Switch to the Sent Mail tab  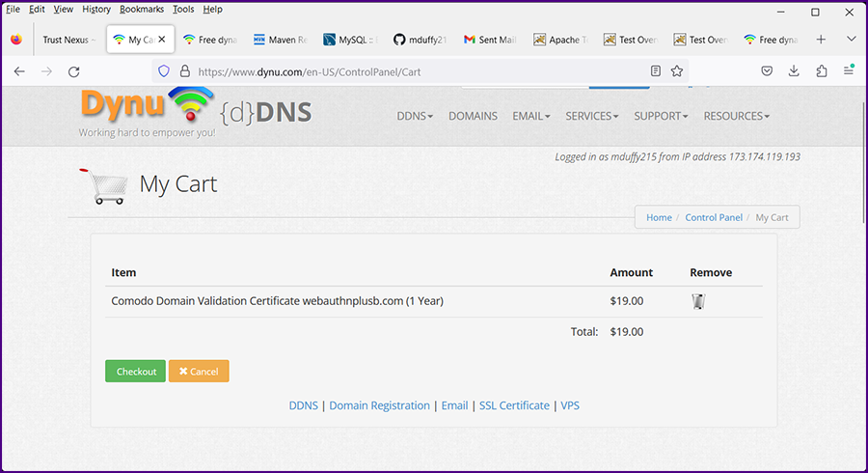(x=492, y=40)
